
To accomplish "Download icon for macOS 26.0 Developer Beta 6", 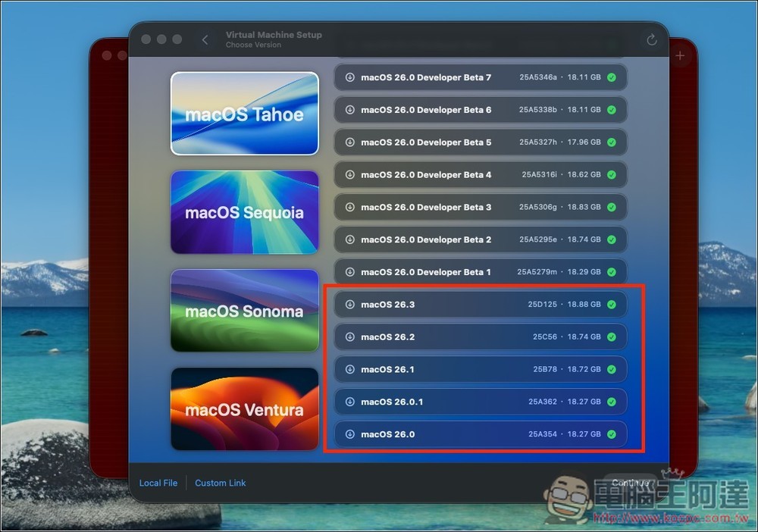I will [x=350, y=110].
